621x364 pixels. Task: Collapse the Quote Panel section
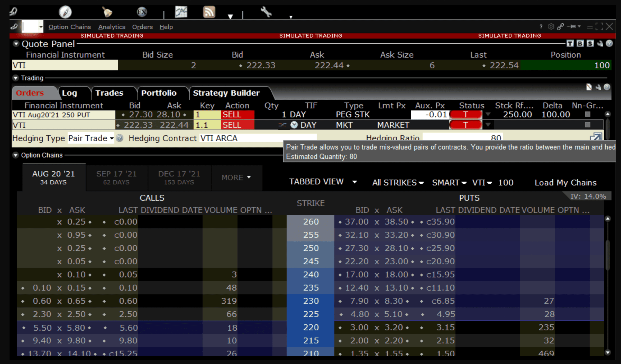(16, 44)
